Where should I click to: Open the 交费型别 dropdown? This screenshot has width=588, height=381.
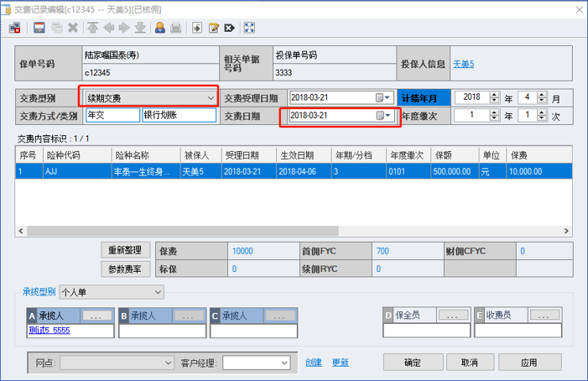tap(210, 98)
